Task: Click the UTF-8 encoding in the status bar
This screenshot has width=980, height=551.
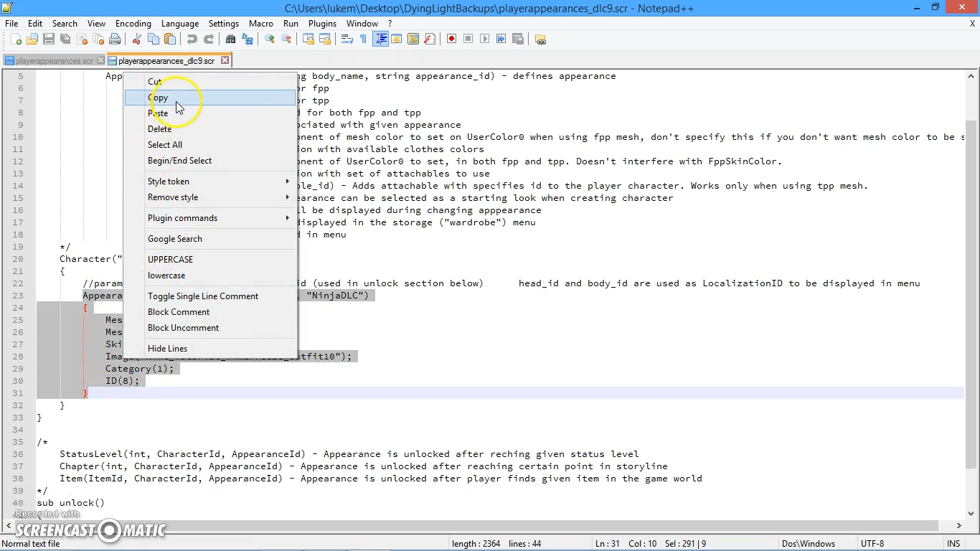Action: coord(872,544)
